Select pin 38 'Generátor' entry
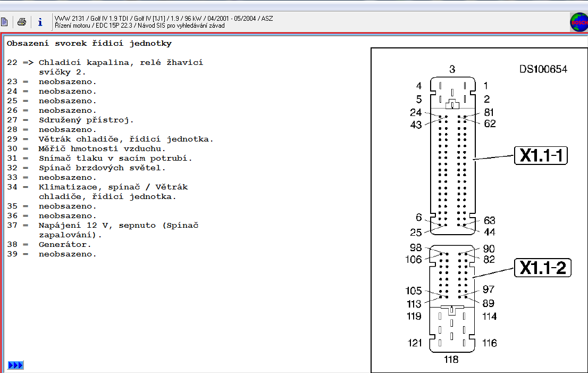The width and height of the screenshot is (588, 373). click(65, 244)
